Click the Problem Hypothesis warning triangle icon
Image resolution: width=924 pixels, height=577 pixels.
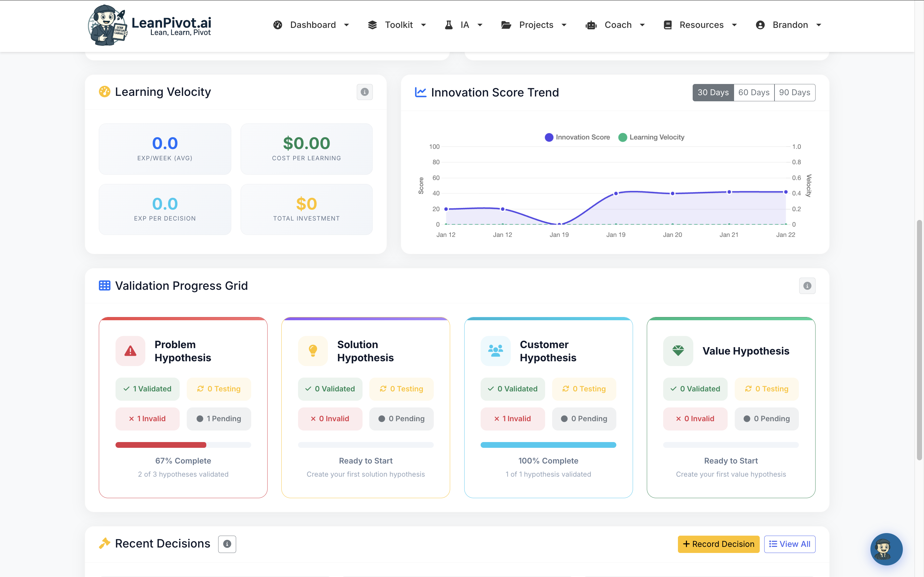130,351
